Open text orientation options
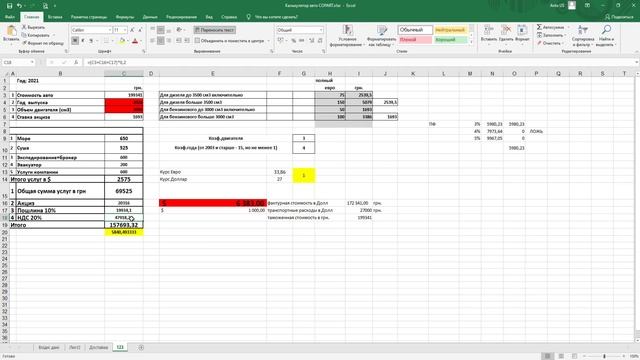This screenshot has width=640, height=360. (179, 30)
